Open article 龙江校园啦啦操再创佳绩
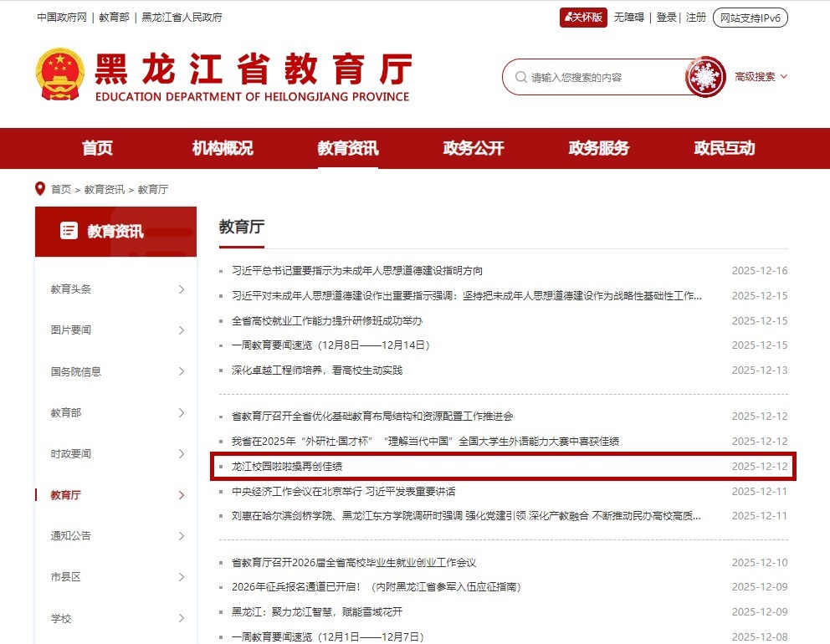Image resolution: width=830 pixels, height=644 pixels. pos(287,467)
